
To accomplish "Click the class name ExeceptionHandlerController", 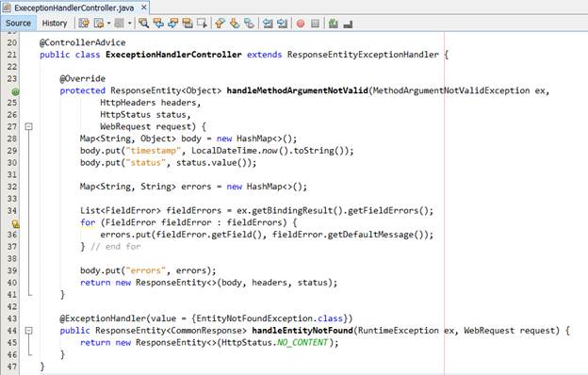I will click(x=173, y=55).
